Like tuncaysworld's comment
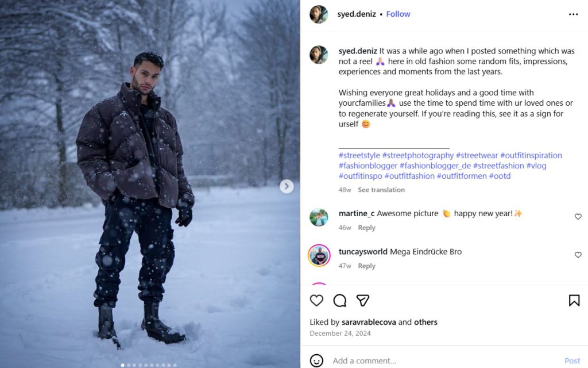The width and height of the screenshot is (588, 368). [x=578, y=255]
